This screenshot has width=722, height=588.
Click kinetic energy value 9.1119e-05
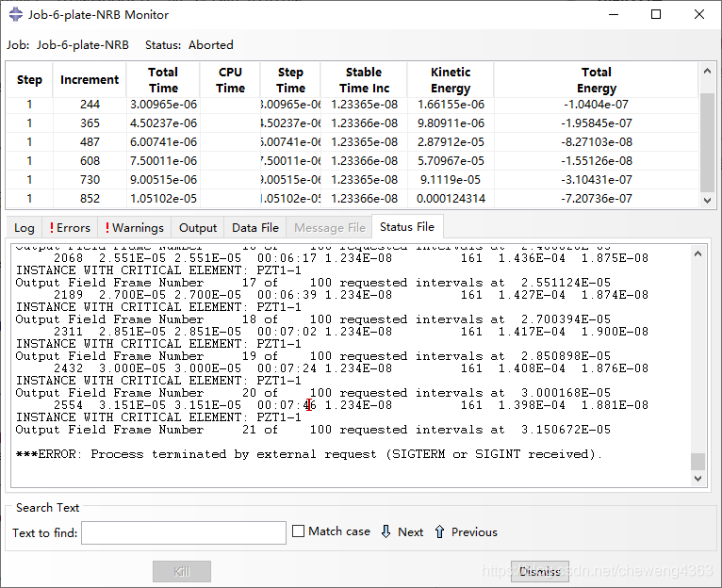(451, 180)
